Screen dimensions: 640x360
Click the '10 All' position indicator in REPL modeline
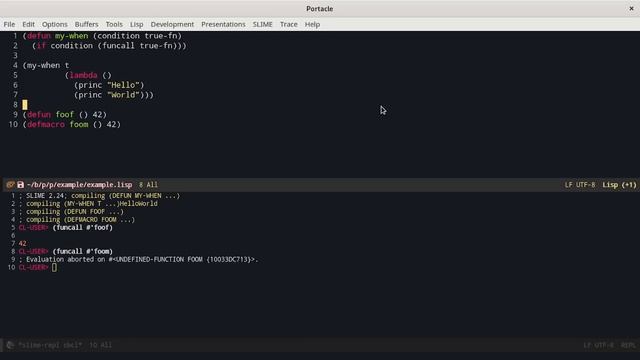100,345
